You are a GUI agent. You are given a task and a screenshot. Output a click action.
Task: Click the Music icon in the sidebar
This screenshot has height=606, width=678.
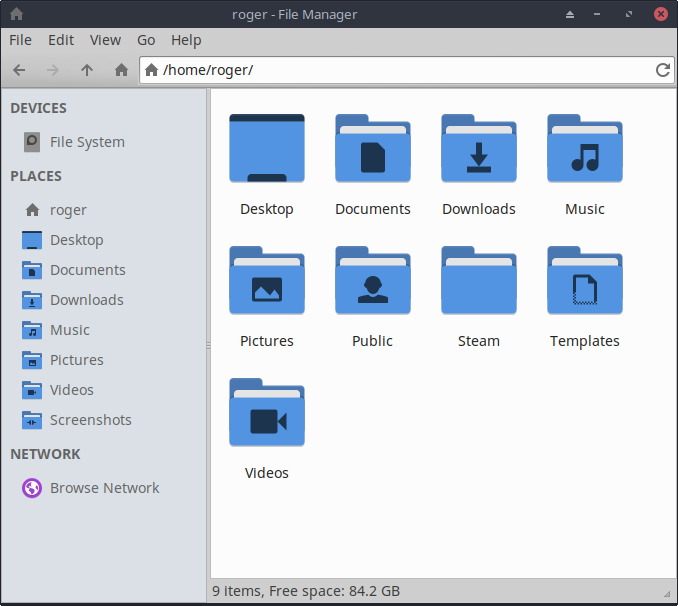click(32, 330)
